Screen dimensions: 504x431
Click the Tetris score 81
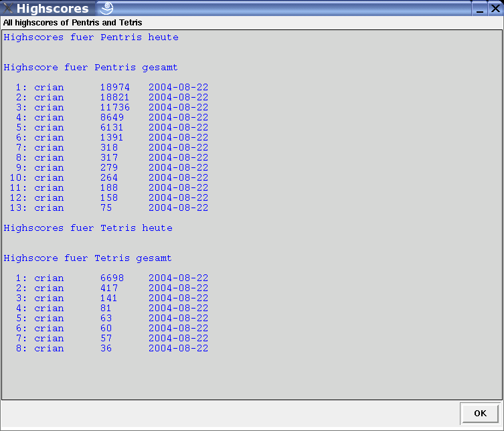(106, 309)
